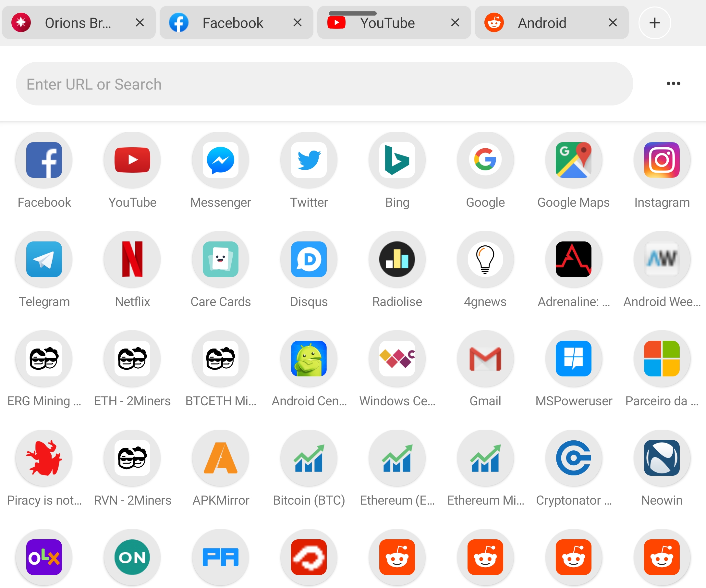Switch to the Facebook tab
Screen dimensions: 706x588
[x=236, y=22]
